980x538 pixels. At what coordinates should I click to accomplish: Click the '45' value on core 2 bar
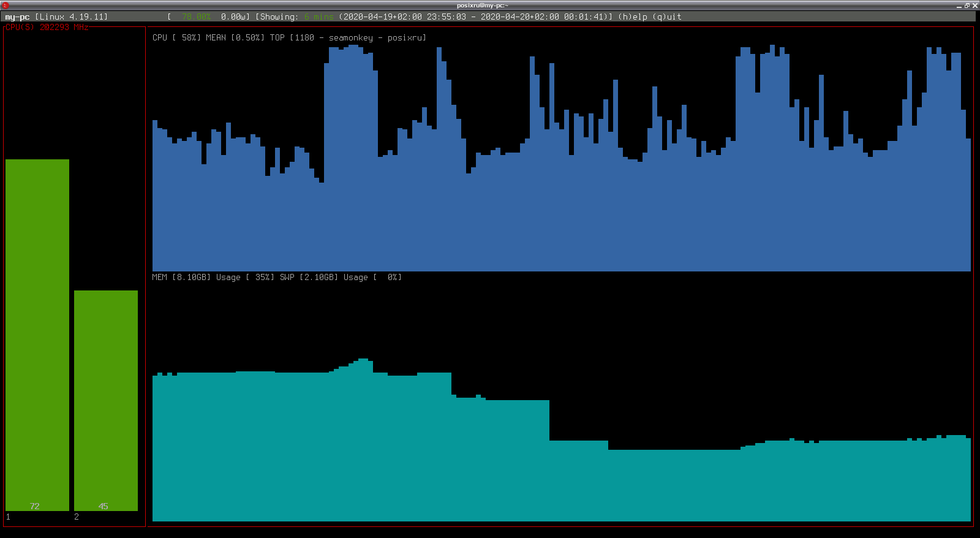click(104, 506)
